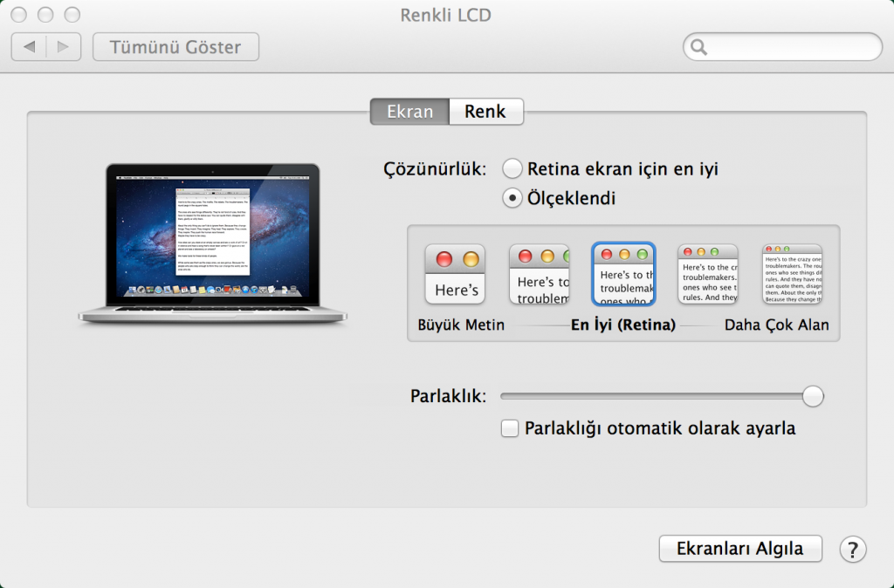
Task: Click the back navigation arrow
Action: click(x=32, y=47)
